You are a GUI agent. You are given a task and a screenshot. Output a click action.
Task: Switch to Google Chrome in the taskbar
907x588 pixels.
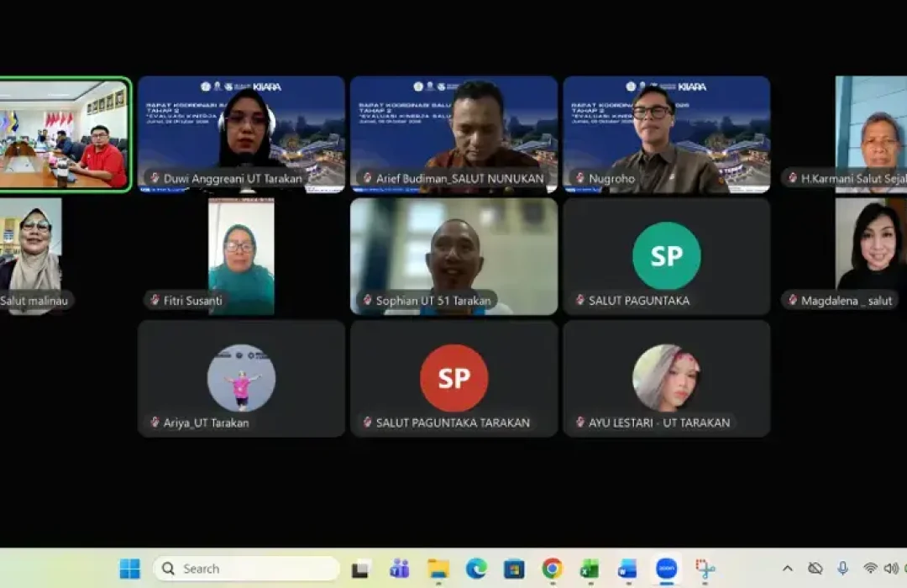pos(553,569)
